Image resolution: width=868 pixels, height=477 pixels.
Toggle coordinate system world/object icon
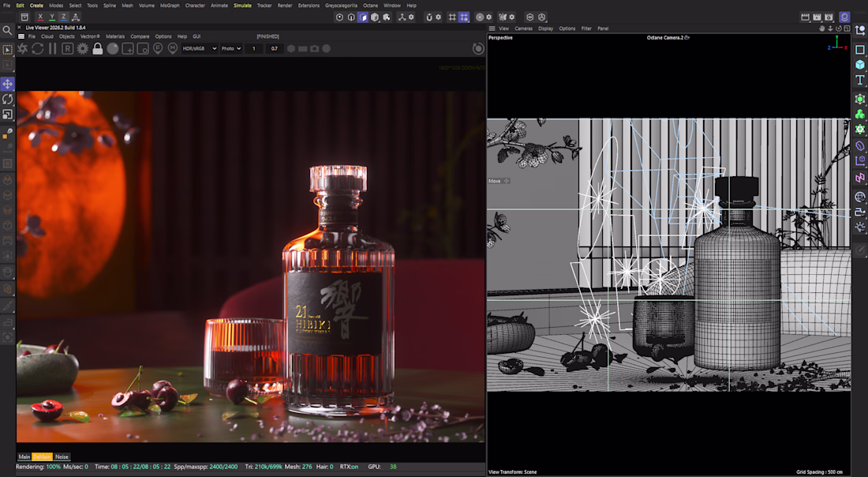coord(76,17)
